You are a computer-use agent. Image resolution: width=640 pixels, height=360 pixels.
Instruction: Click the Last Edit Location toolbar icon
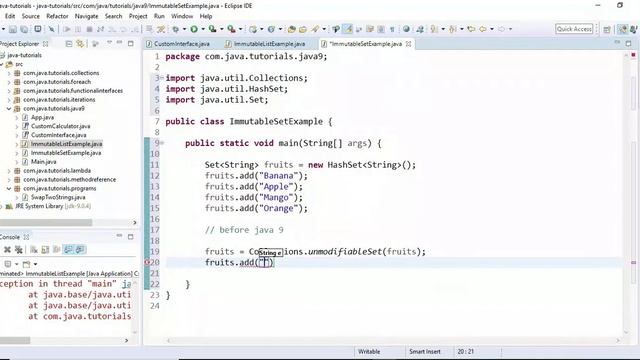pos(471,29)
